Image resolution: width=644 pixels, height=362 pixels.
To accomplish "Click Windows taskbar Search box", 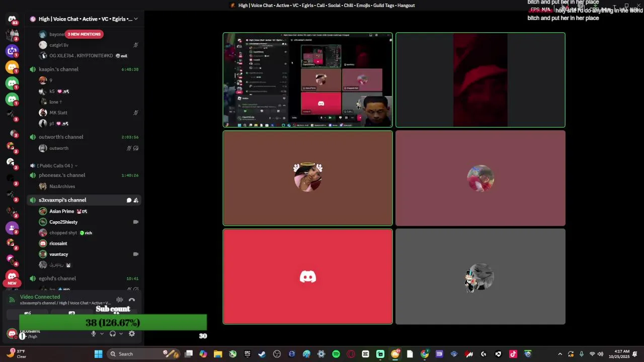I will click(x=143, y=354).
